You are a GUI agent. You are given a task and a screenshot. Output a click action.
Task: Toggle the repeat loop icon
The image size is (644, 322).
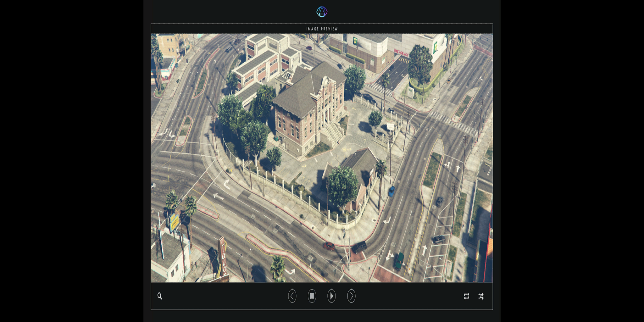click(x=466, y=296)
